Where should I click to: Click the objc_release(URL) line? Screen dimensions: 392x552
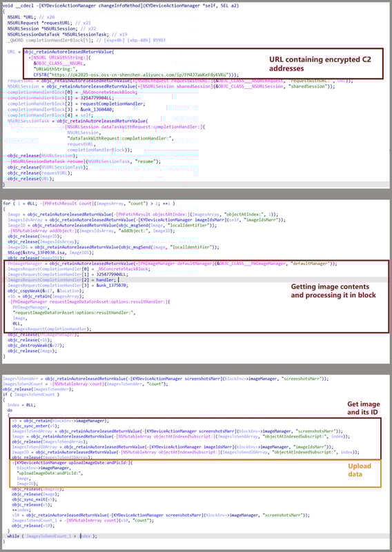click(x=31, y=179)
